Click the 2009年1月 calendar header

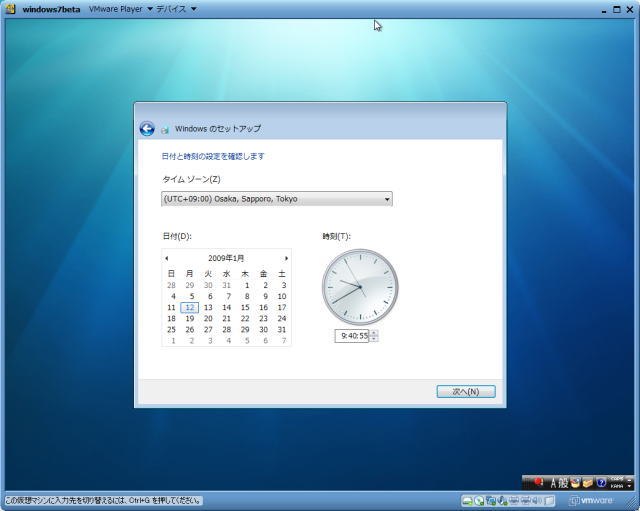coord(226,258)
